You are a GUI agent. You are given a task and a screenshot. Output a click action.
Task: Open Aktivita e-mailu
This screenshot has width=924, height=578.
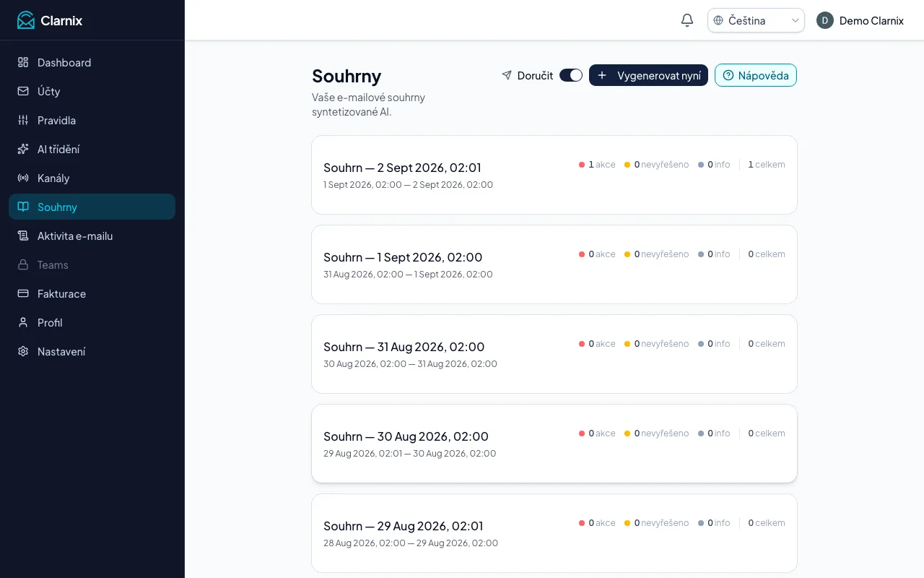(x=92, y=236)
